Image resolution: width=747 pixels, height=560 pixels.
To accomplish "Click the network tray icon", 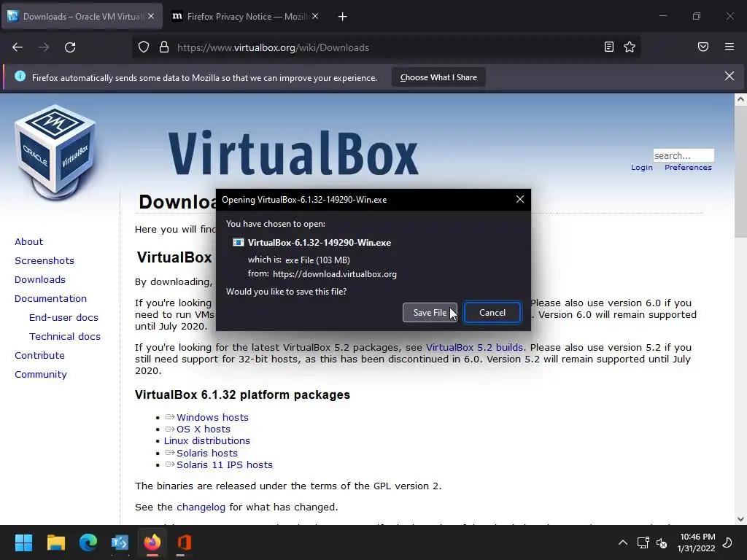I will (643, 542).
